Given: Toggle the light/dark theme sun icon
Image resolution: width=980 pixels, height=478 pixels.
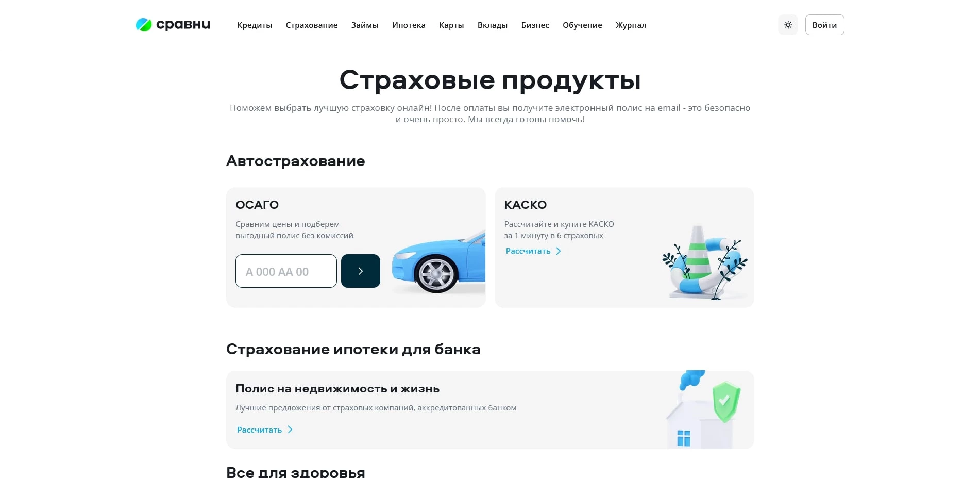Looking at the screenshot, I should pyautogui.click(x=788, y=25).
